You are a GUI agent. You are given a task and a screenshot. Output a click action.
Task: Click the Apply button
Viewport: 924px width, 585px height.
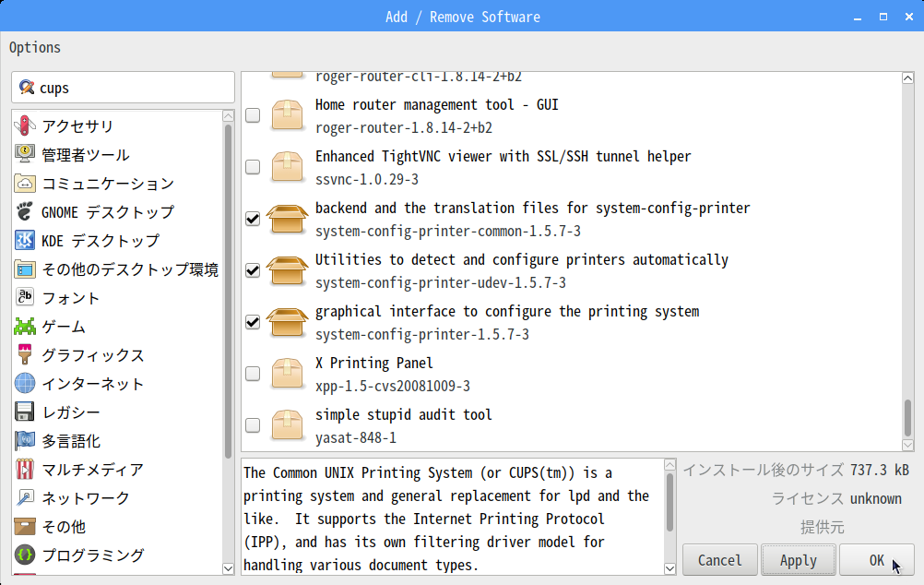pyautogui.click(x=799, y=560)
